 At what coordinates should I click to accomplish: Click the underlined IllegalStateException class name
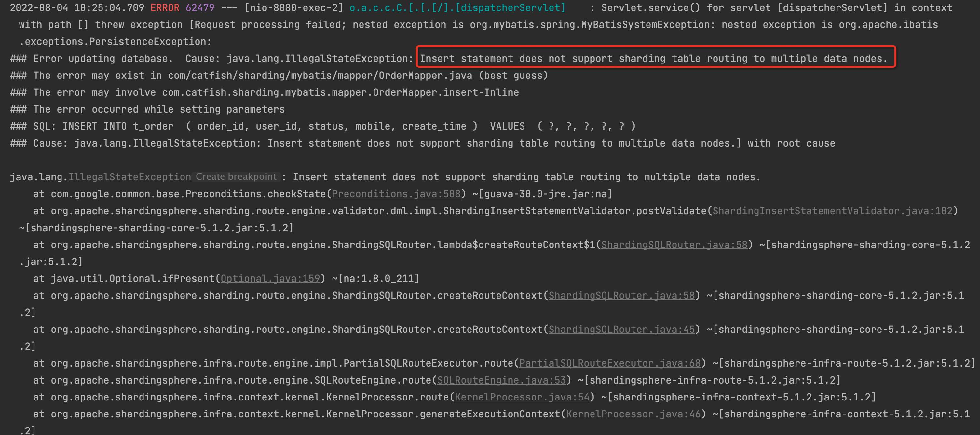pyautogui.click(x=129, y=176)
